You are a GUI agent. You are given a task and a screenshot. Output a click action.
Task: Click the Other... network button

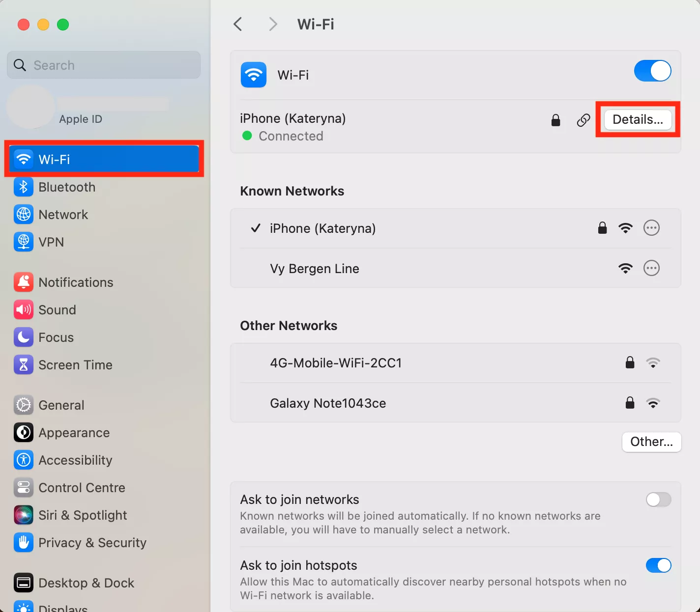[651, 442]
